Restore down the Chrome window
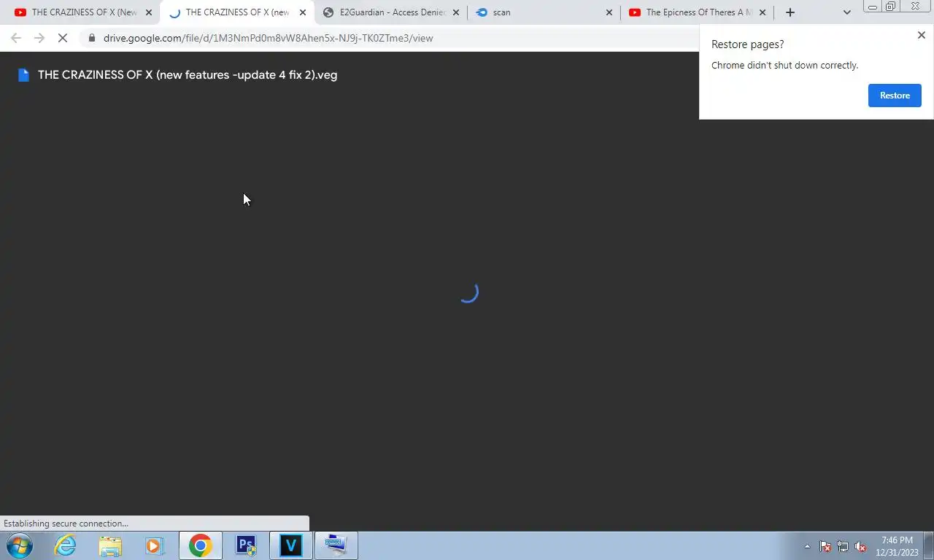The height and width of the screenshot is (560, 934). [890, 7]
